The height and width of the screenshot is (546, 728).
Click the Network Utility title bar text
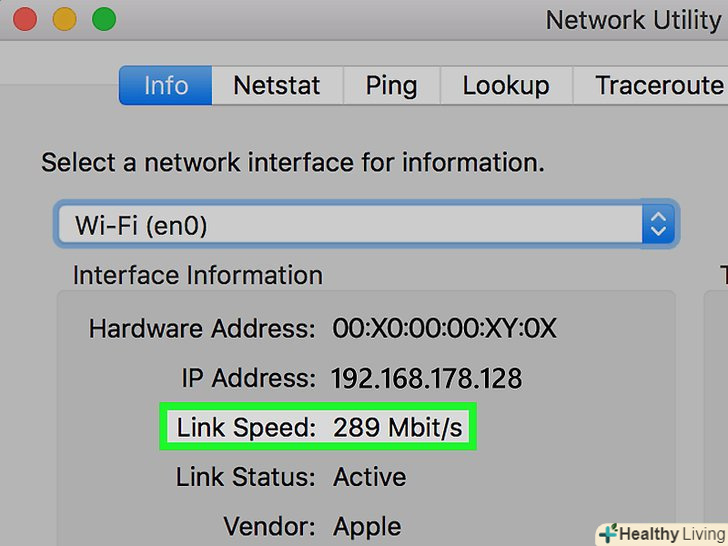[632, 20]
